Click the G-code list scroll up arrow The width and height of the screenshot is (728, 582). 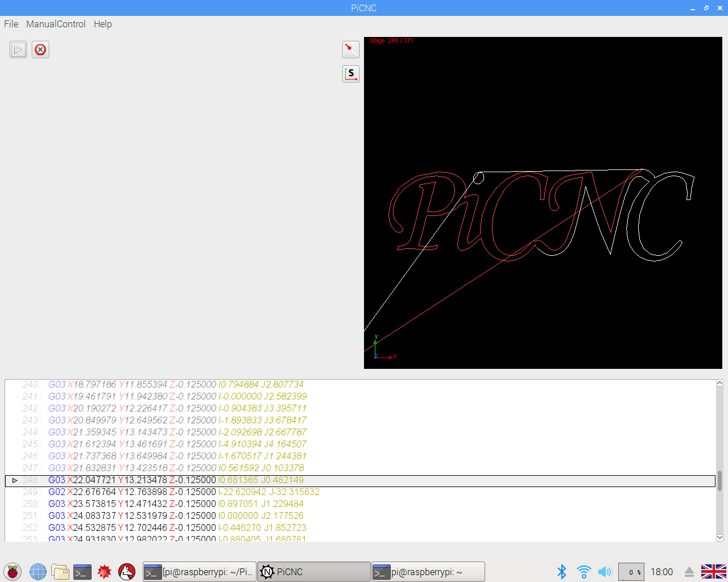click(x=719, y=383)
